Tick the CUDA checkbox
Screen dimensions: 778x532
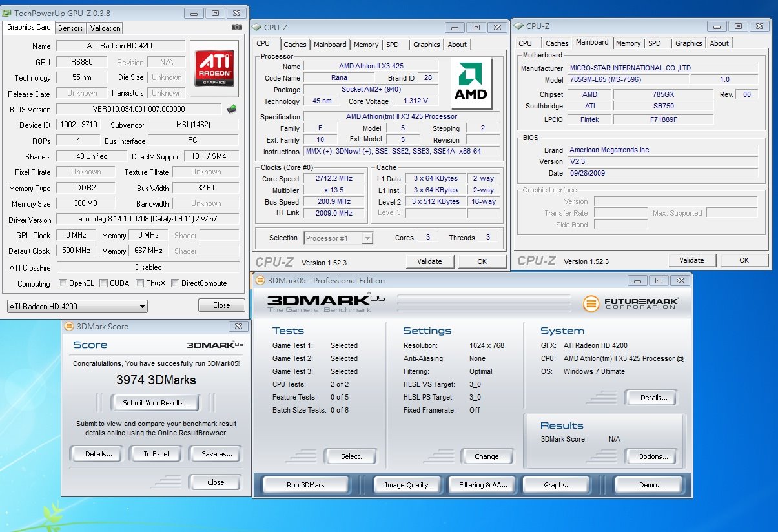[x=103, y=283]
